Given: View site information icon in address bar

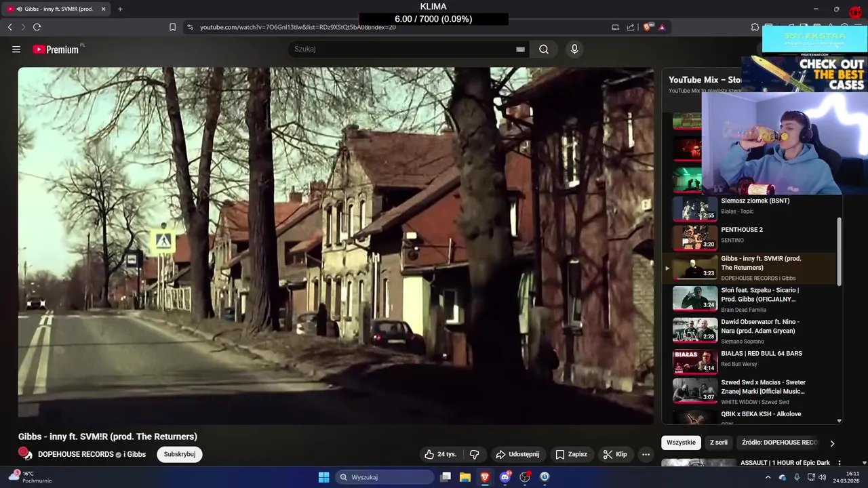Looking at the screenshot, I should [x=190, y=27].
